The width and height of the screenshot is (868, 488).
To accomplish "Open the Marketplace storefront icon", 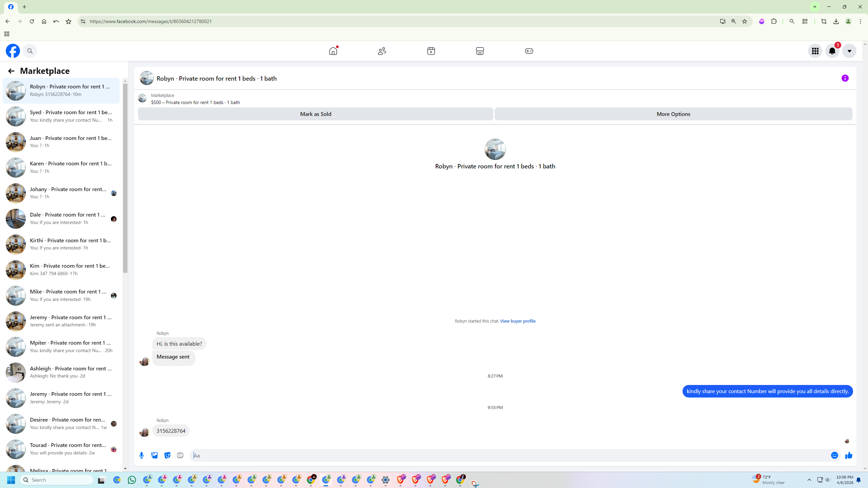I will [480, 51].
